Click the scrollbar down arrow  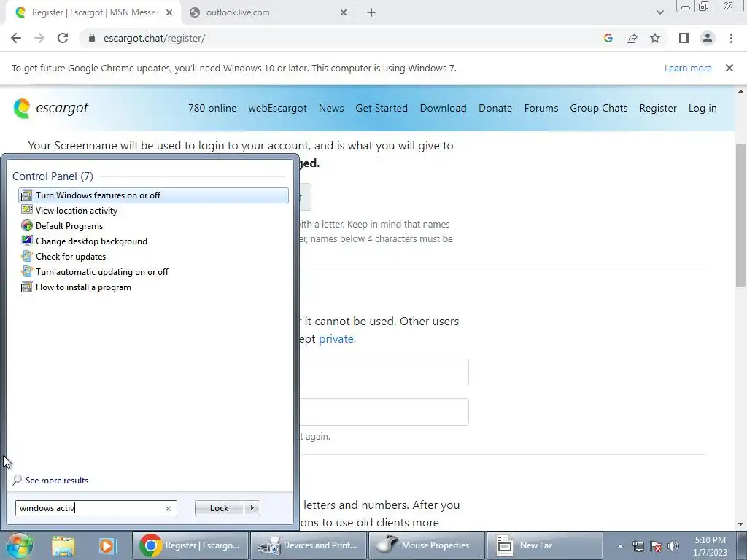coord(741,524)
